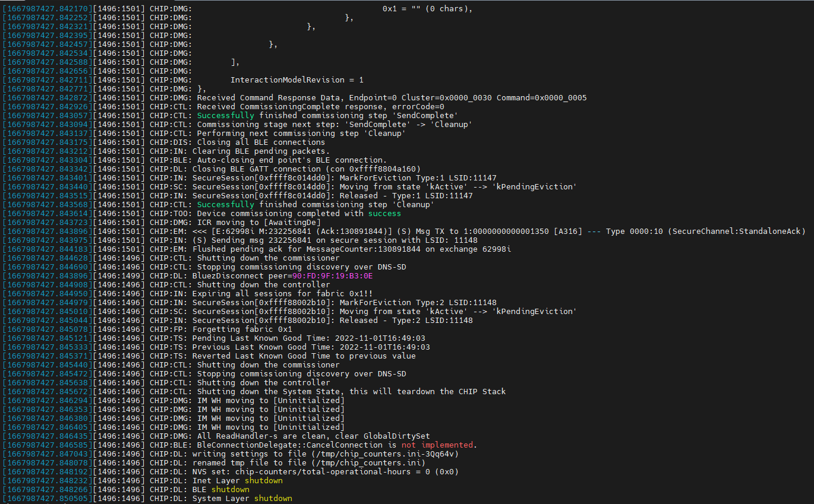Click the 'Auto-closing end point's BLE connection.' line
This screenshot has width=814, height=504.
(x=194, y=160)
